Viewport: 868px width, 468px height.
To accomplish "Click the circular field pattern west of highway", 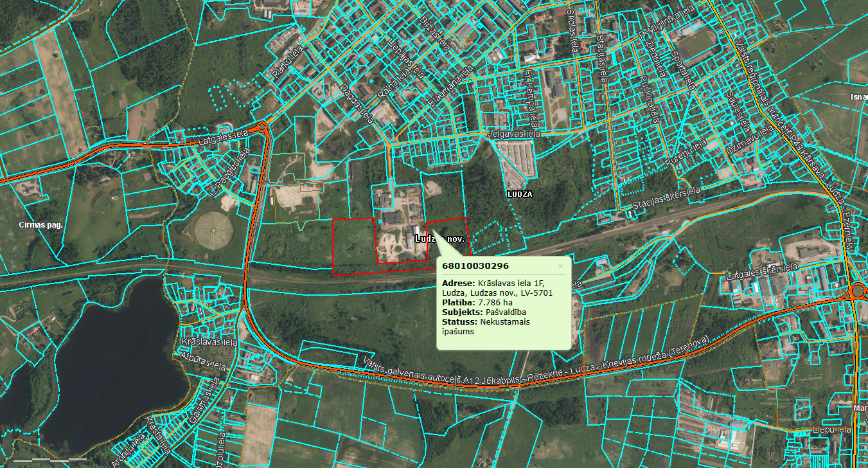I will tap(214, 229).
